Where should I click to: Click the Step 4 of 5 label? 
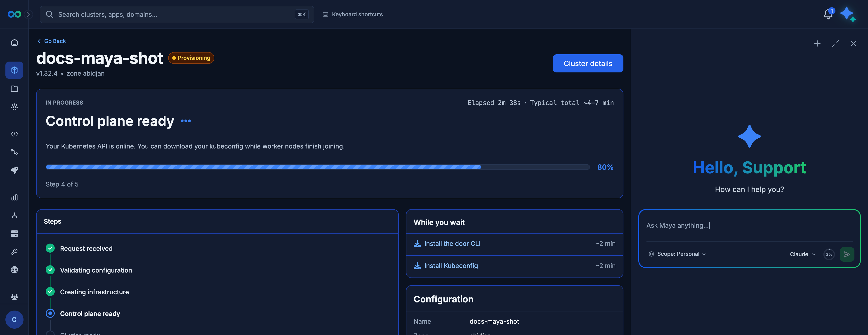[x=62, y=184]
